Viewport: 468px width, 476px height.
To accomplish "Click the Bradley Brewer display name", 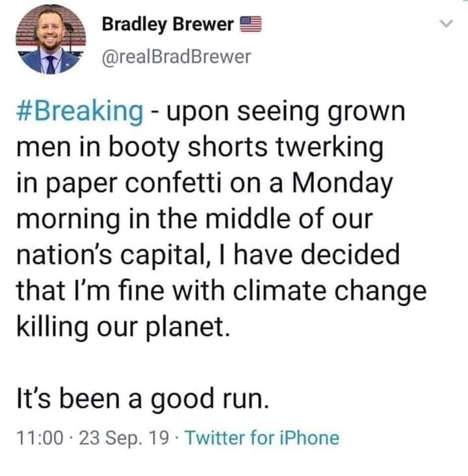I will coord(168,24).
